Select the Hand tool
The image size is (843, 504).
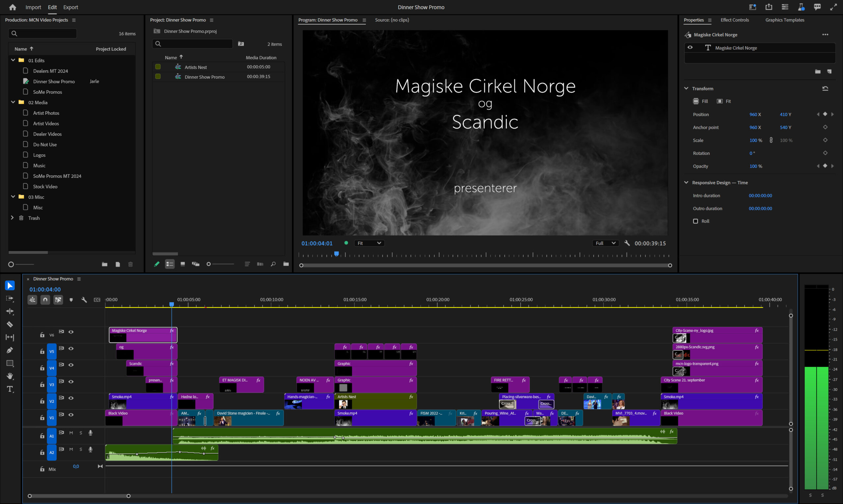pos(10,376)
